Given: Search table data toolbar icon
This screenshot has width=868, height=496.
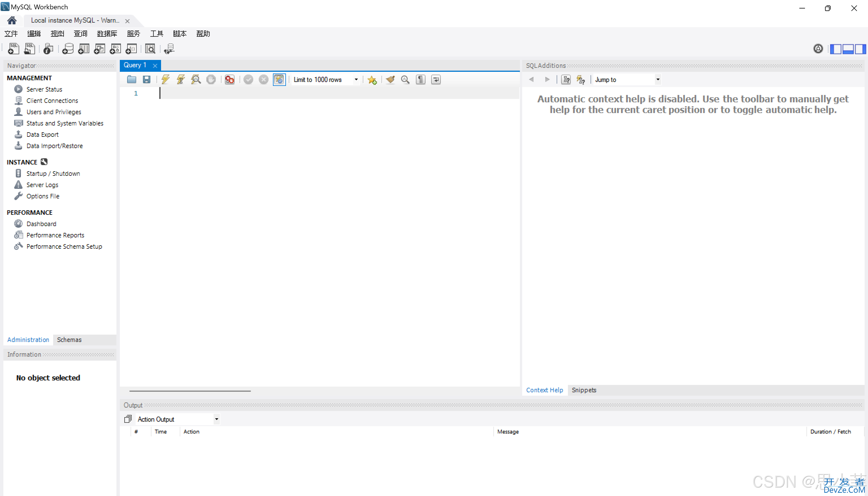Looking at the screenshot, I should point(150,49).
